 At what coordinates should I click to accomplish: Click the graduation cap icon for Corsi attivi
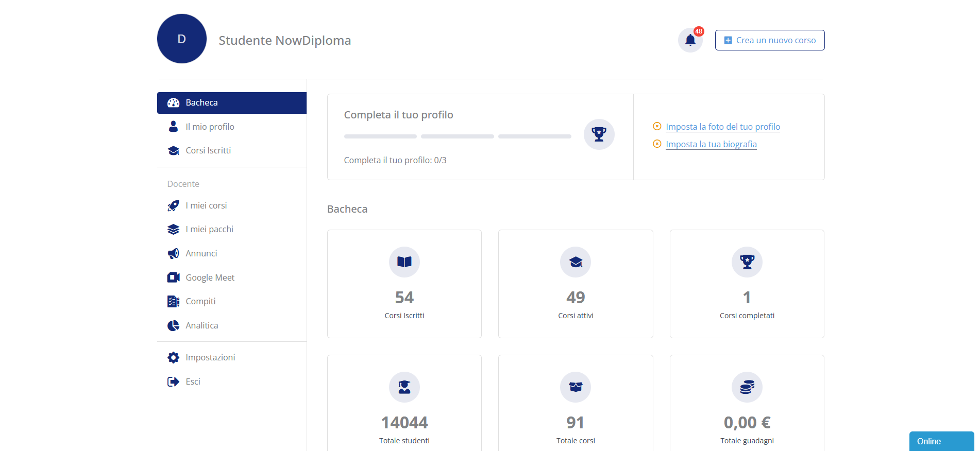576,262
